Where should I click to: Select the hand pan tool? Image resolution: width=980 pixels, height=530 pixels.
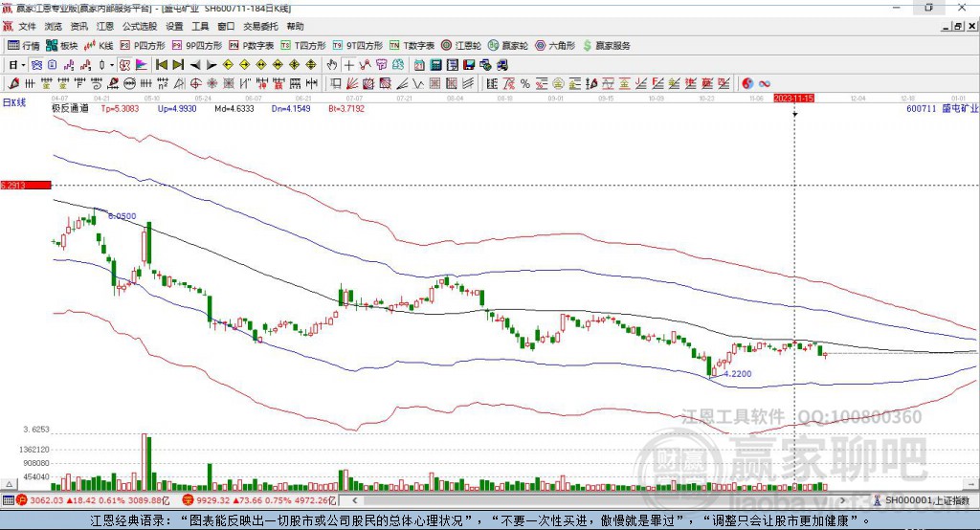point(332,64)
